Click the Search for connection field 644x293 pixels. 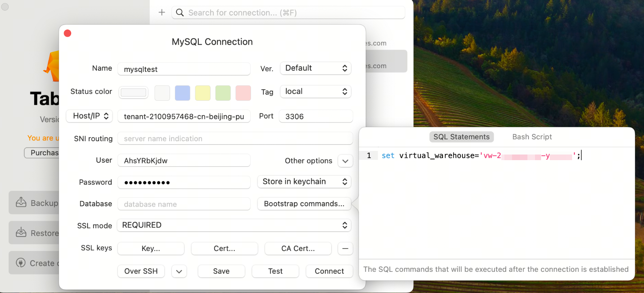(288, 12)
